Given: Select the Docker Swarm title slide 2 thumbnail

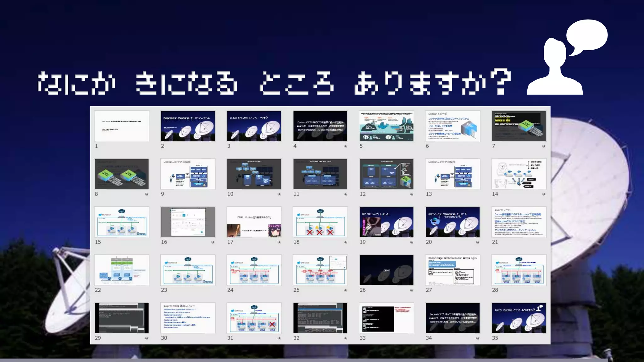Looking at the screenshot, I should (x=188, y=126).
